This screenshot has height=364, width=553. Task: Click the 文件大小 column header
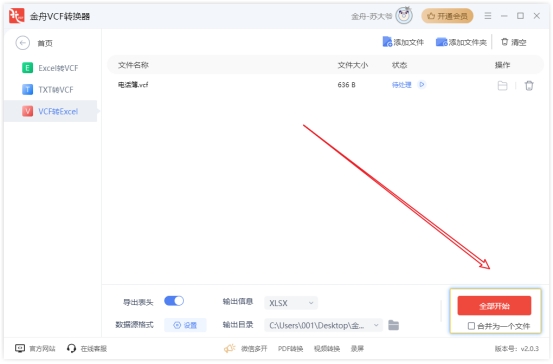coord(353,65)
